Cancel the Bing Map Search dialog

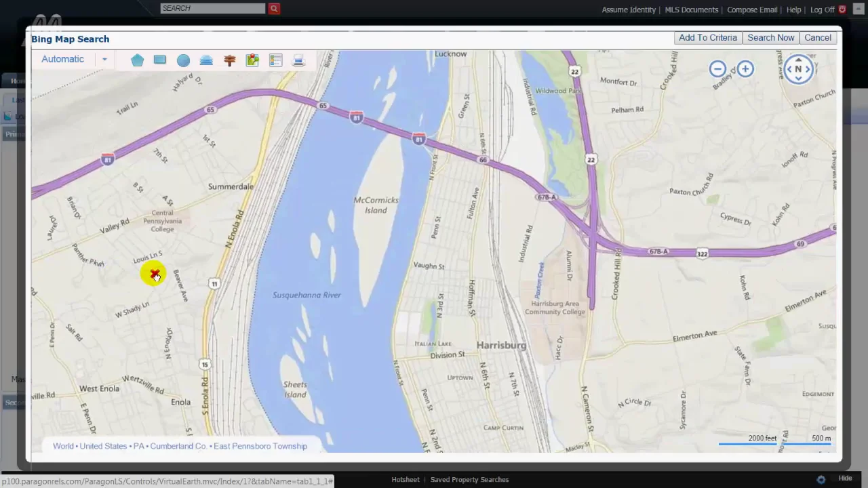coord(818,38)
